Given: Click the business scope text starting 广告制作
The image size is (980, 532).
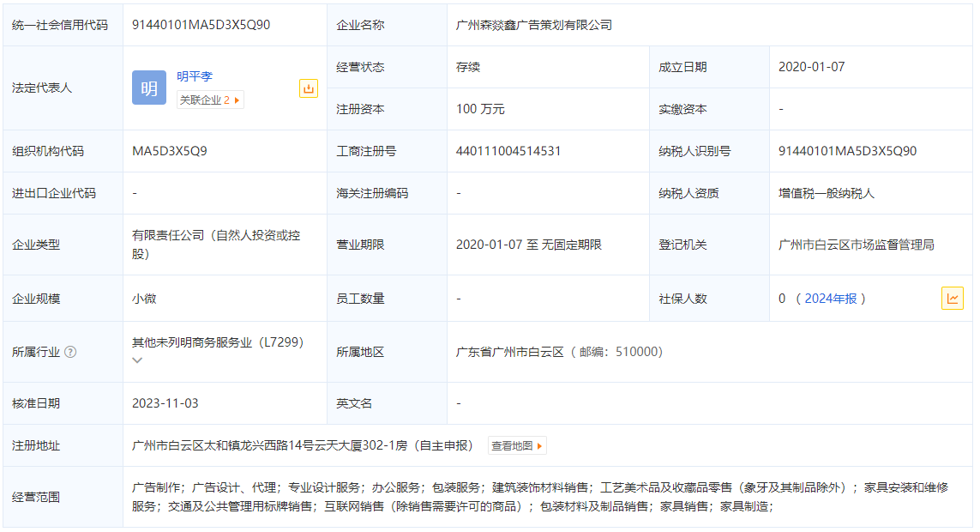Looking at the screenshot, I should click(540, 496).
